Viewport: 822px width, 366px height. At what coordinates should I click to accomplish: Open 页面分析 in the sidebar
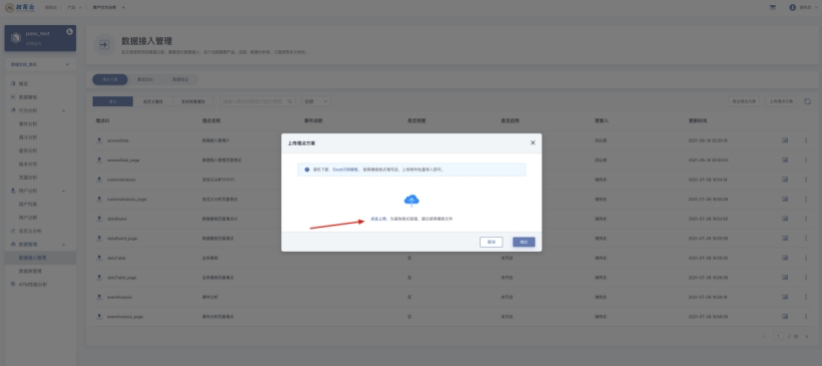pyautogui.click(x=28, y=177)
